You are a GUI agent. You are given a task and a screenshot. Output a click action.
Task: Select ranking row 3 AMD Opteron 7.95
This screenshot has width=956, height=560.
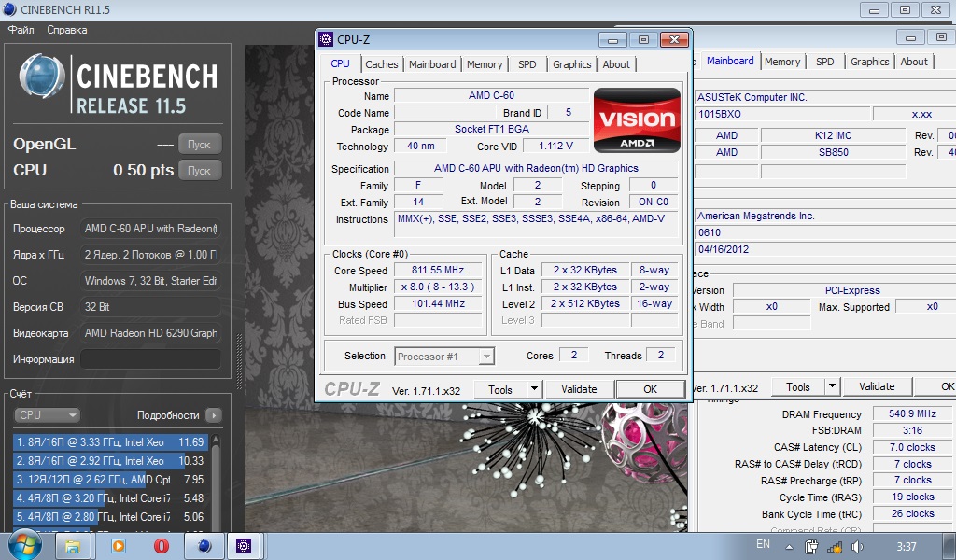pos(110,480)
